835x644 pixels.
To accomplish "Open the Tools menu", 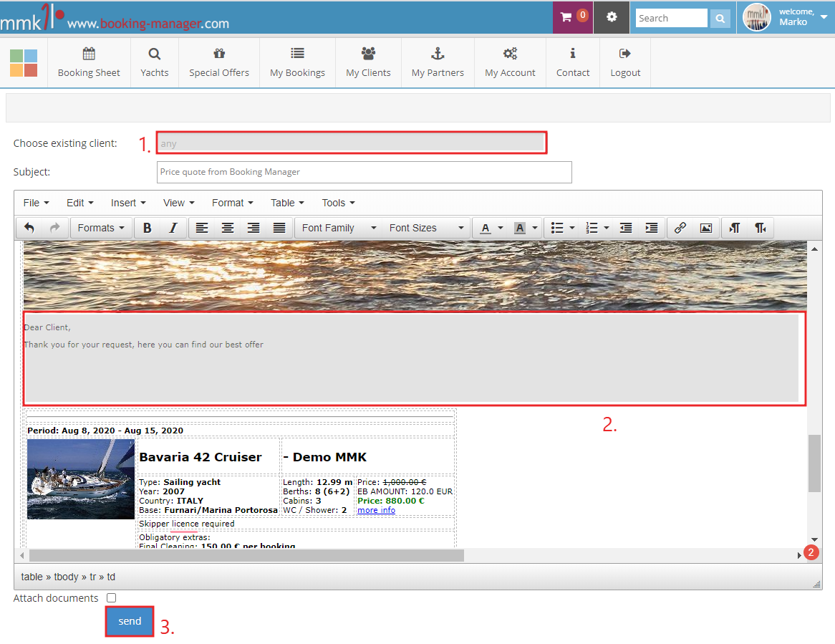I will pyautogui.click(x=338, y=203).
